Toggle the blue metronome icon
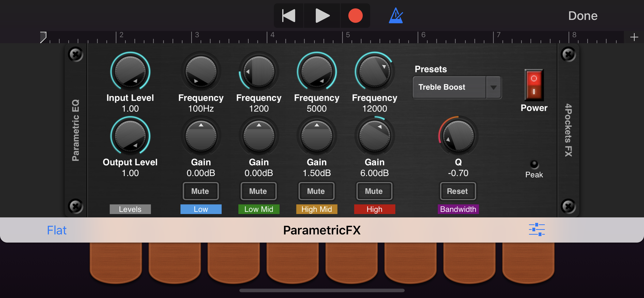The image size is (644, 298). coord(396,16)
